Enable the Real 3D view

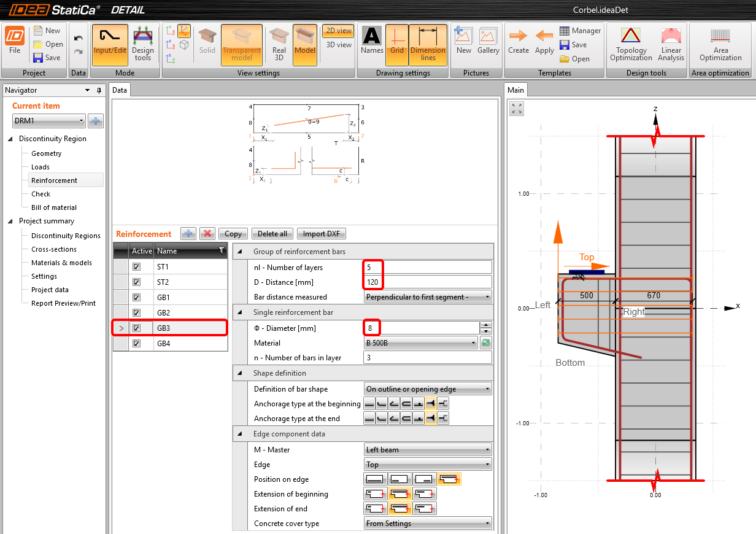point(277,44)
